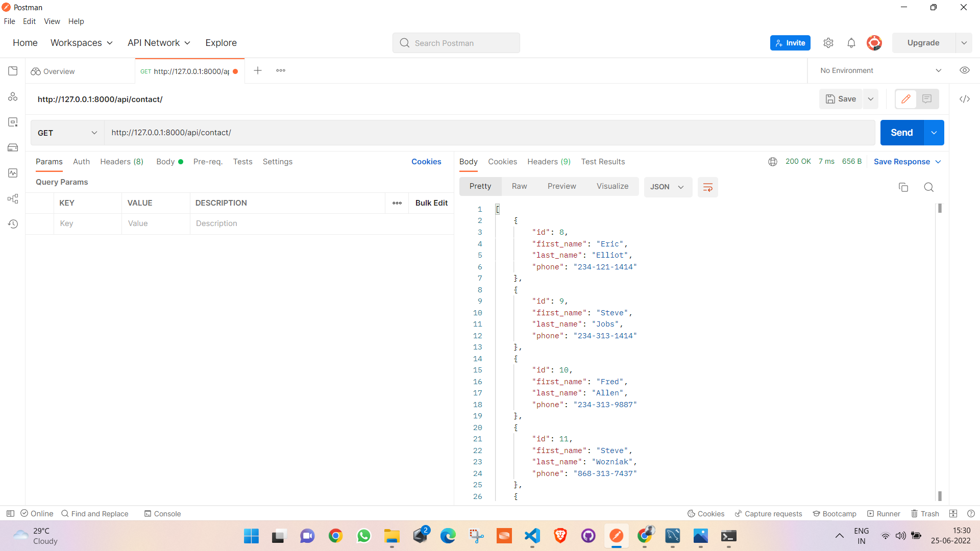The height and width of the screenshot is (551, 980).
Task: Open the code snippet generator
Action: click(x=965, y=99)
